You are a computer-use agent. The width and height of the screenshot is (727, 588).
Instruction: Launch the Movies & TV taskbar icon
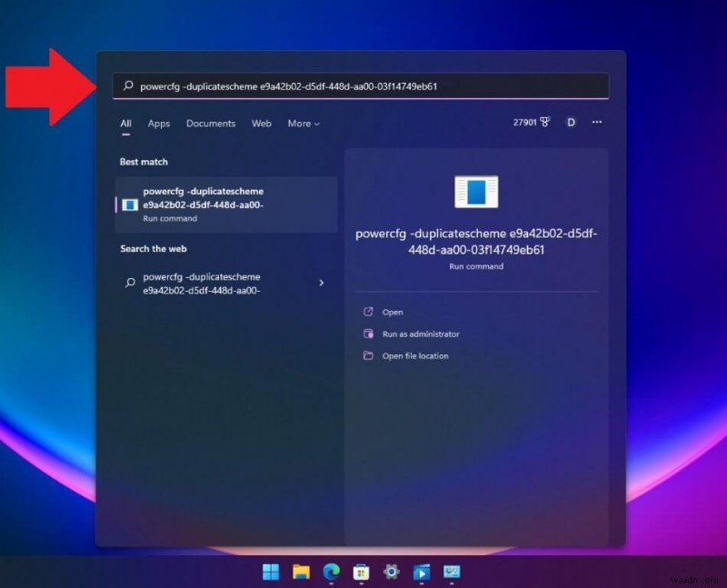[421, 573]
